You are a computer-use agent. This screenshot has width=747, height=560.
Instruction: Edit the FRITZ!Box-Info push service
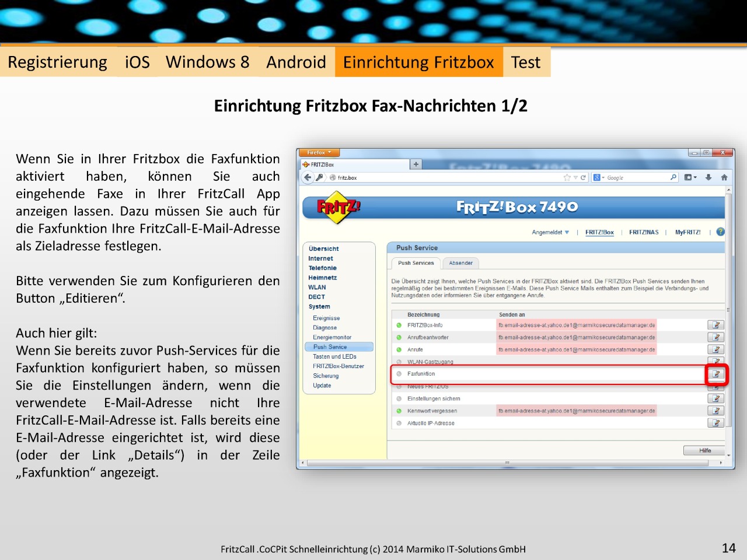[x=715, y=325]
